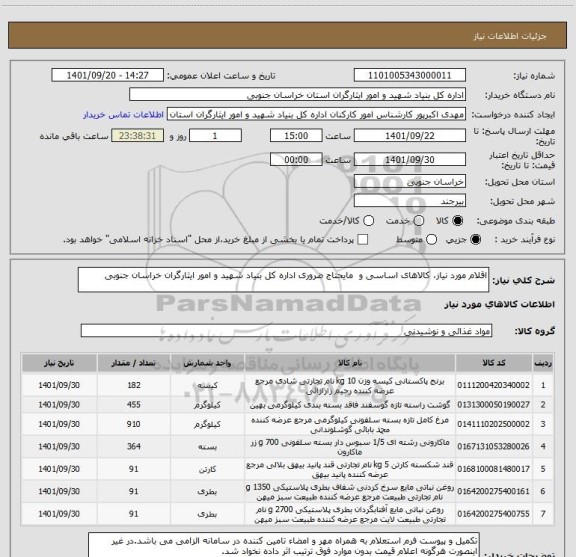Click the delivery province field خراسان جنوبی
This screenshot has width=576, height=557.
[410, 182]
